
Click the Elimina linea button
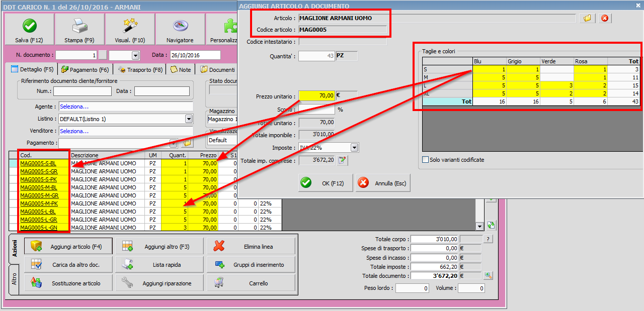click(251, 247)
